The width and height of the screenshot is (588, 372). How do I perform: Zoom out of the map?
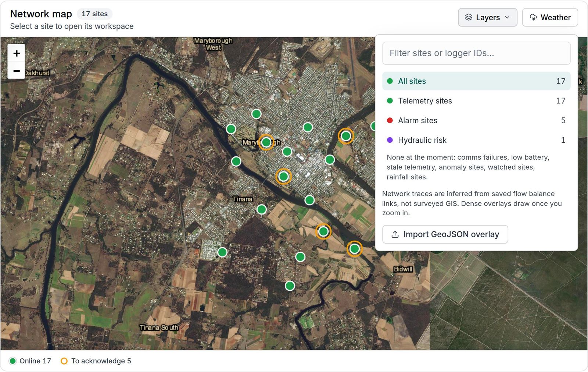[x=16, y=70]
